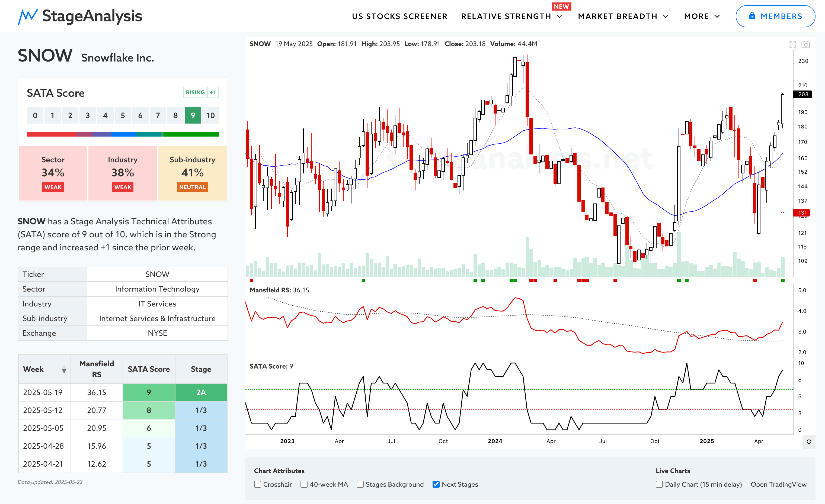Image resolution: width=825 pixels, height=504 pixels.
Task: Click the Sector 34% Weak card
Action: (53, 173)
